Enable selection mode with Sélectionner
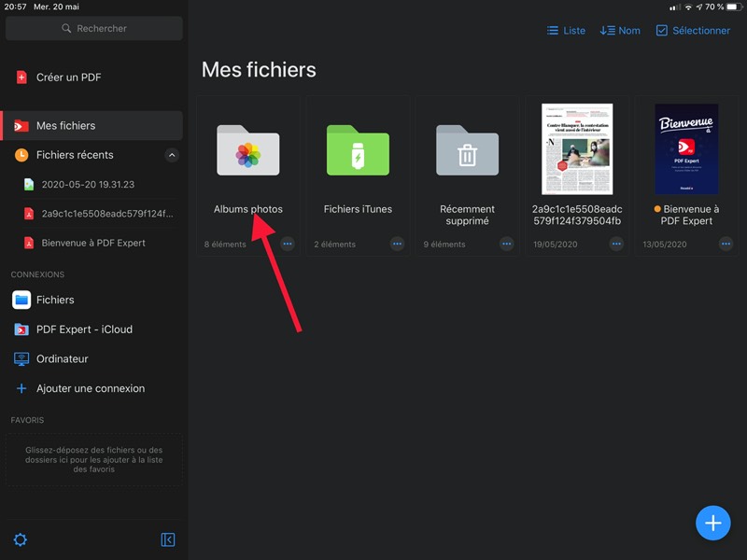This screenshot has width=747, height=560. pyautogui.click(x=693, y=31)
